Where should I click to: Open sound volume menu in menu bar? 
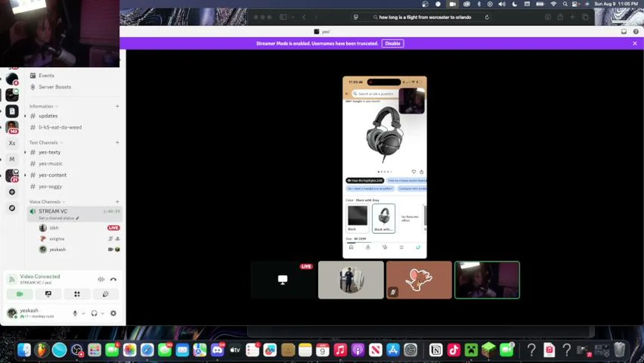501,4
